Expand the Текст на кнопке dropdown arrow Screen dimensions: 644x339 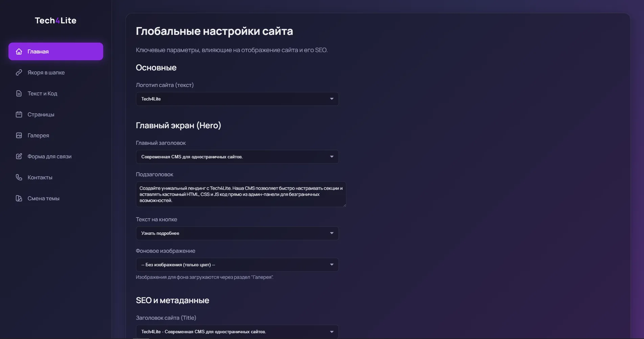pos(331,233)
